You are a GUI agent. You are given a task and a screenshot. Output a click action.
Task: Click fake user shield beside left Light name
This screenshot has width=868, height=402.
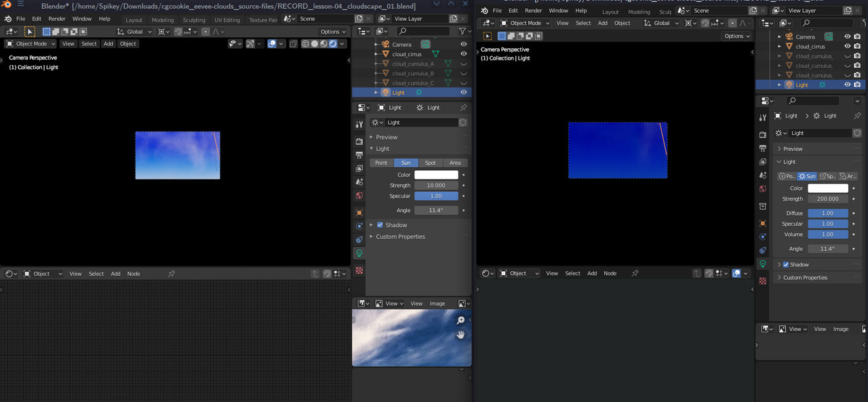coord(463,123)
